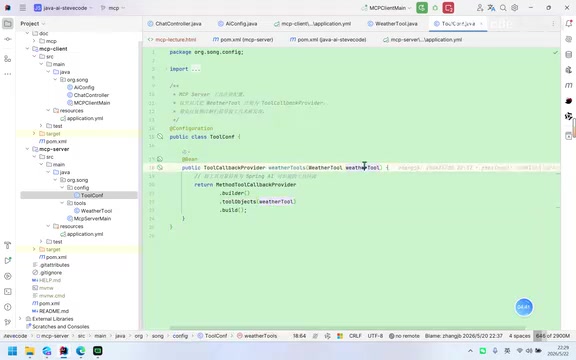Change UTF-8 file encoding in status bar

(375, 336)
